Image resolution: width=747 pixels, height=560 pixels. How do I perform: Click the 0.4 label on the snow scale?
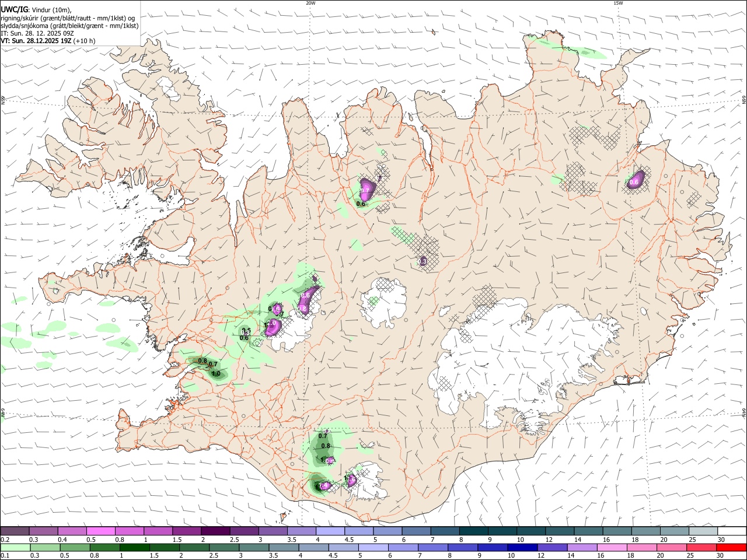pyautogui.click(x=62, y=540)
